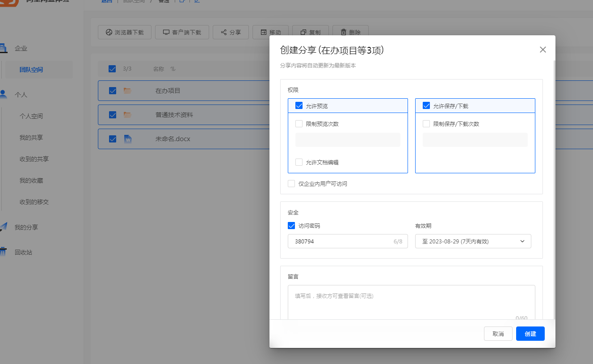Click the 复制 copy icon button
593x364 pixels.
(311, 32)
